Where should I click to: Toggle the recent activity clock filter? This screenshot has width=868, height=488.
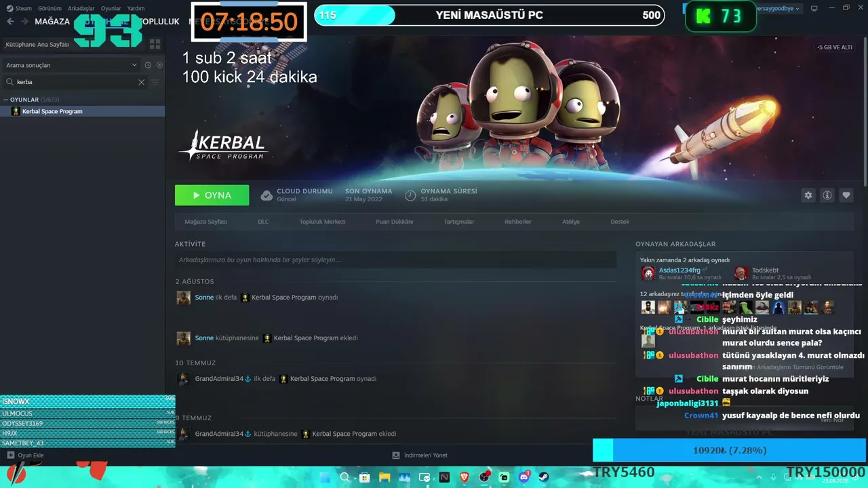148,65
